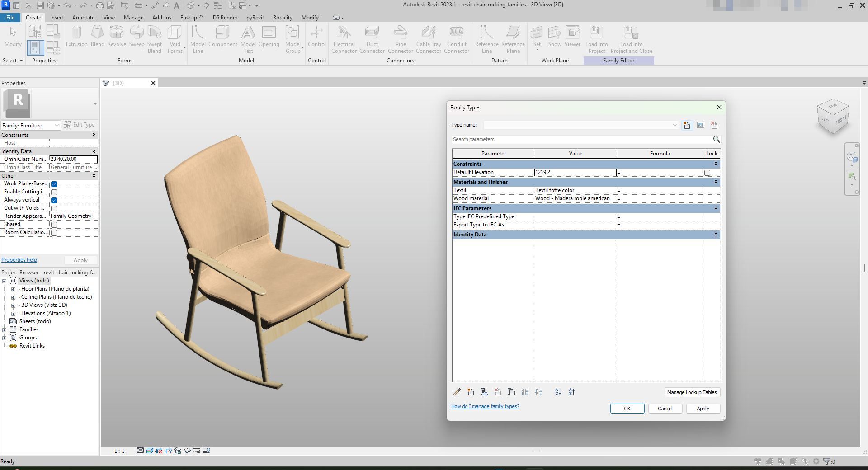The image size is (868, 470).
Task: Select the Swept Blend tool
Action: click(x=154, y=39)
